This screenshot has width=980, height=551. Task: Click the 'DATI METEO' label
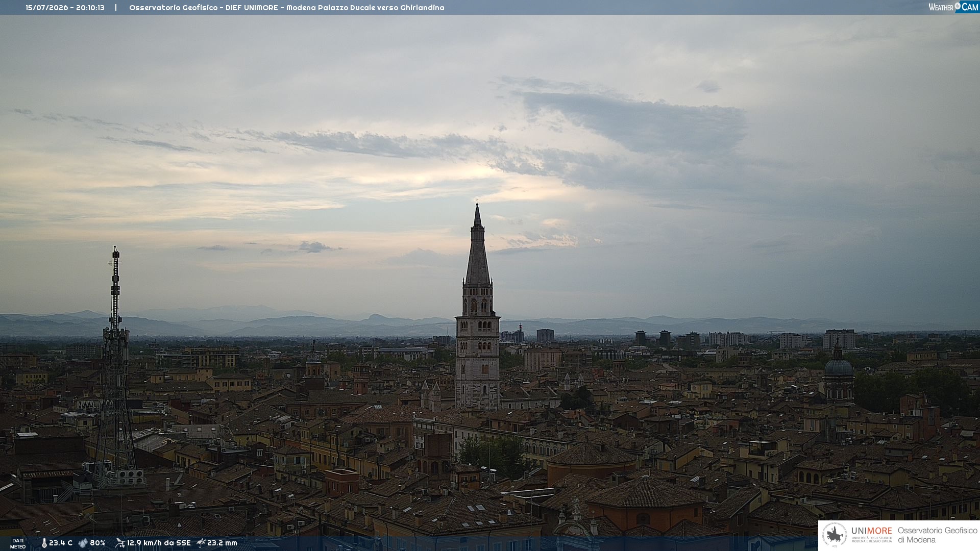click(x=18, y=544)
